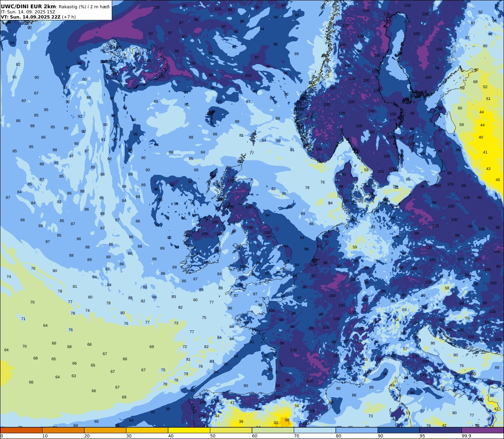504x439 pixels.
Task: Click the purple above-99.9% legend swatch
Action: coord(482,430)
